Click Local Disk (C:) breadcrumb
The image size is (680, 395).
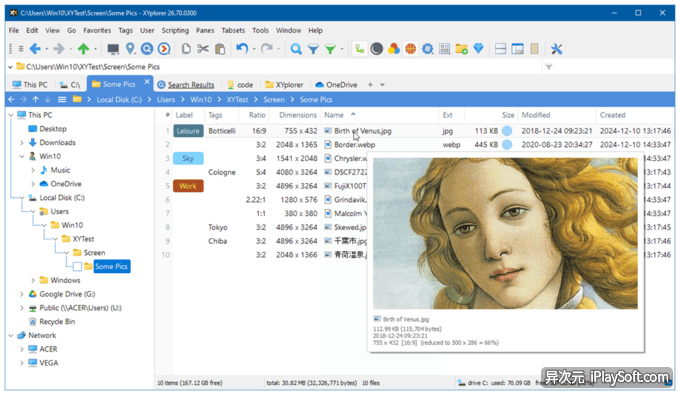(x=119, y=100)
